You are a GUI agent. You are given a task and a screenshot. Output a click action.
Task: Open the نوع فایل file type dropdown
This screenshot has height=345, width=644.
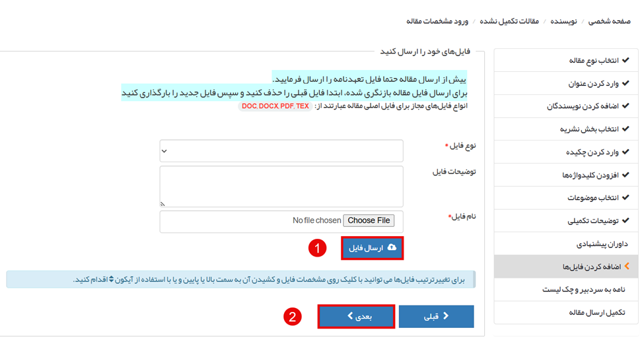point(281,151)
